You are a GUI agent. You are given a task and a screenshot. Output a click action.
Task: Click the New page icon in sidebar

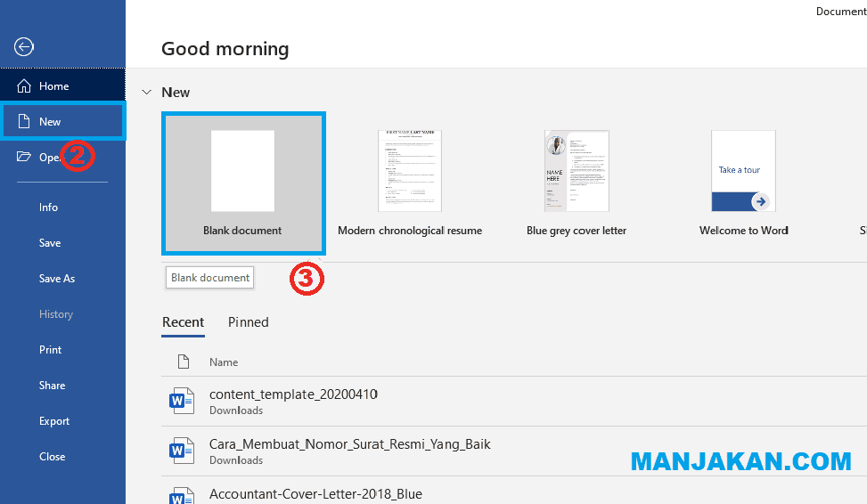click(x=24, y=122)
